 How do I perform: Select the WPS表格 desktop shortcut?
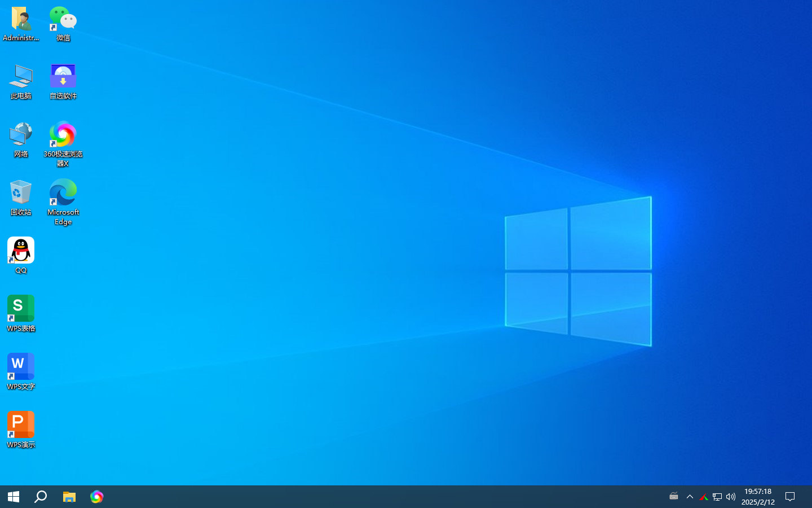click(x=21, y=314)
